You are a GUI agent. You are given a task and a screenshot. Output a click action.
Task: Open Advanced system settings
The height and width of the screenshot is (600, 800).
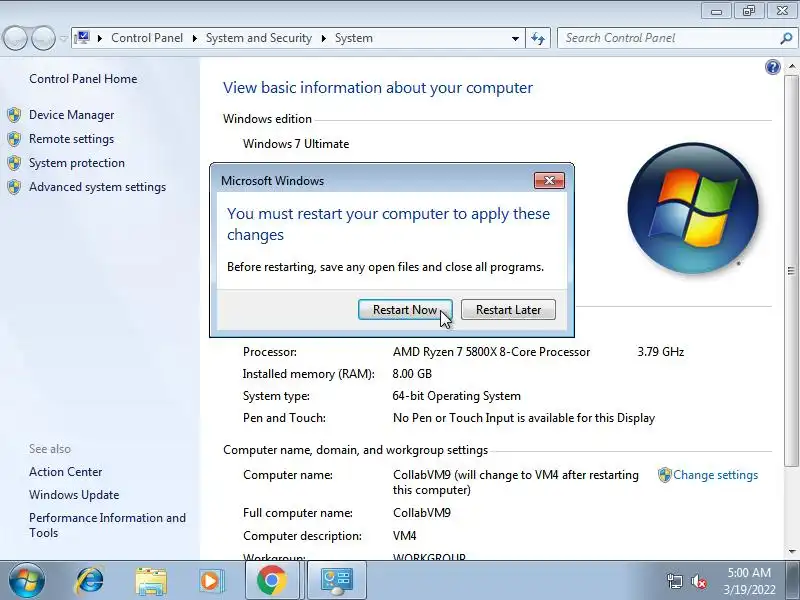tap(97, 187)
